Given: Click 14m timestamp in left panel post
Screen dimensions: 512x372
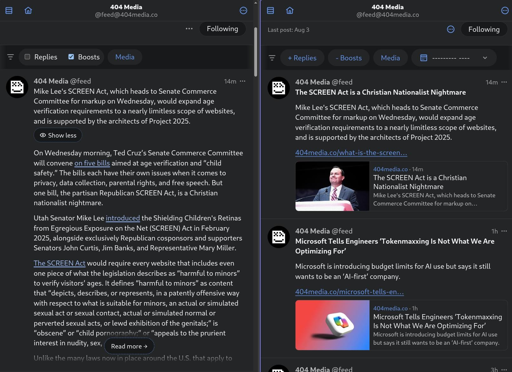Looking at the screenshot, I should click(230, 81).
